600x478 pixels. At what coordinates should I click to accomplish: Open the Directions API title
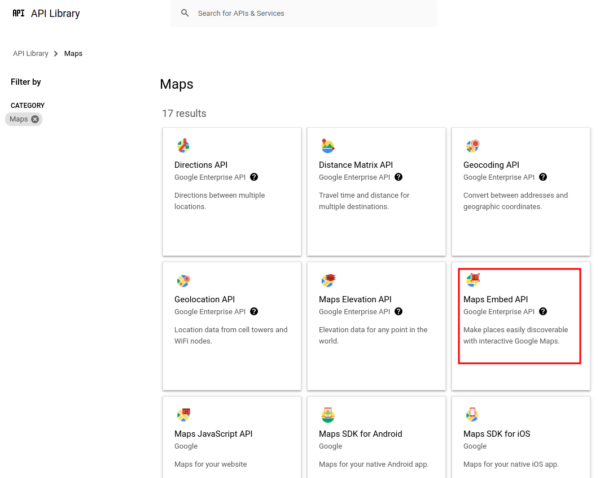pos(201,165)
